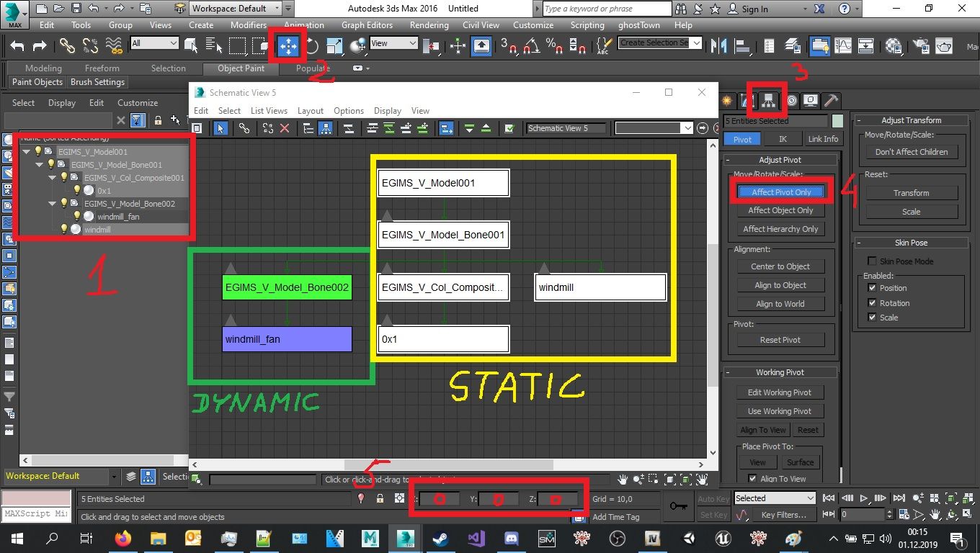The height and width of the screenshot is (553, 980).
Task: Open List Views menu in Schematic View
Action: (269, 111)
